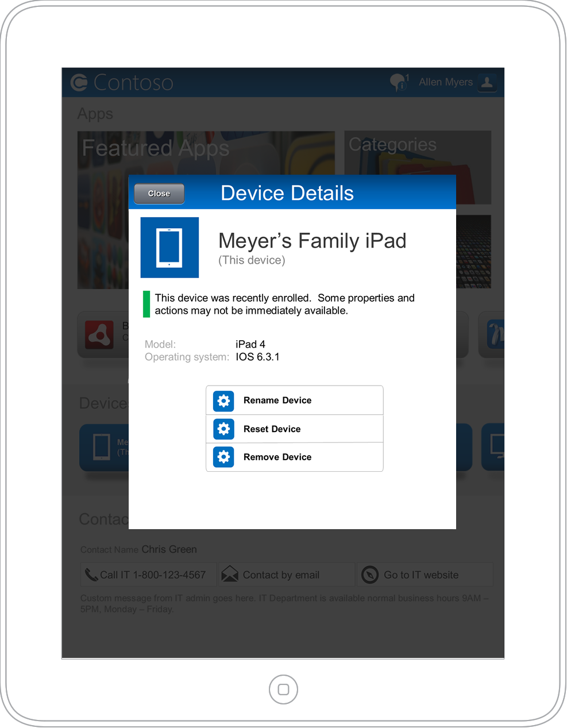Click the Chris Green contact name

click(169, 549)
